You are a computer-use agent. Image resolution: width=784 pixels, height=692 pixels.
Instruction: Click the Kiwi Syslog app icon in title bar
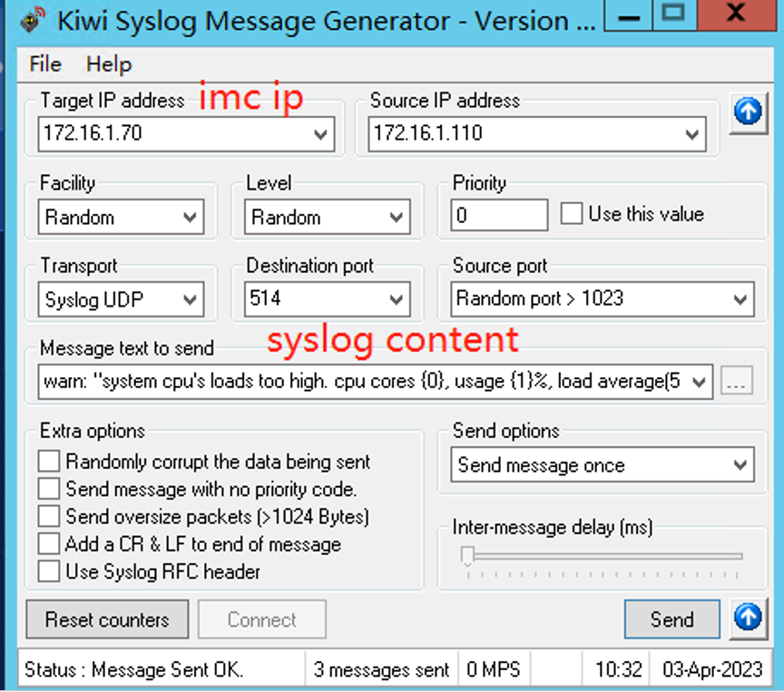point(33,19)
